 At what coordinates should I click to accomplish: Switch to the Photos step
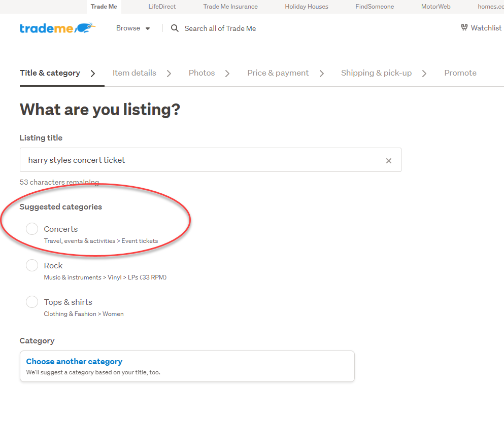[x=201, y=73]
